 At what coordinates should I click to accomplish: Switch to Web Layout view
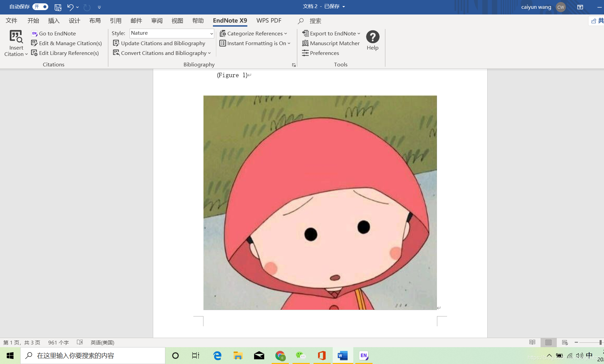[x=565, y=342]
